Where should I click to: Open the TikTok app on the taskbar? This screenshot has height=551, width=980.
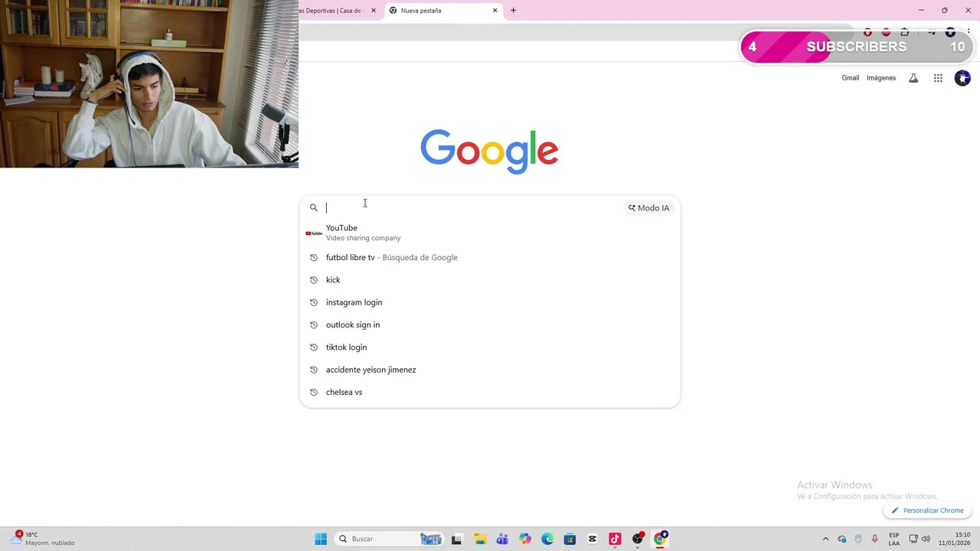(615, 539)
